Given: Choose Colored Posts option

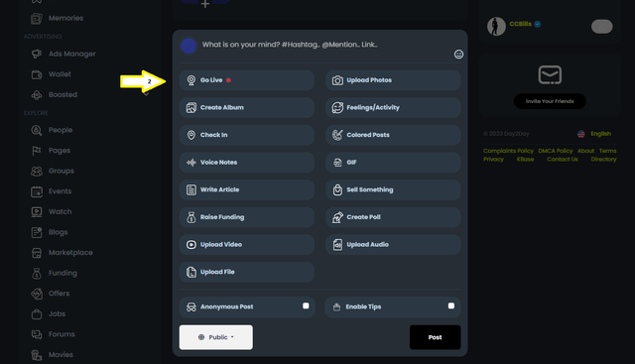Looking at the screenshot, I should (393, 135).
